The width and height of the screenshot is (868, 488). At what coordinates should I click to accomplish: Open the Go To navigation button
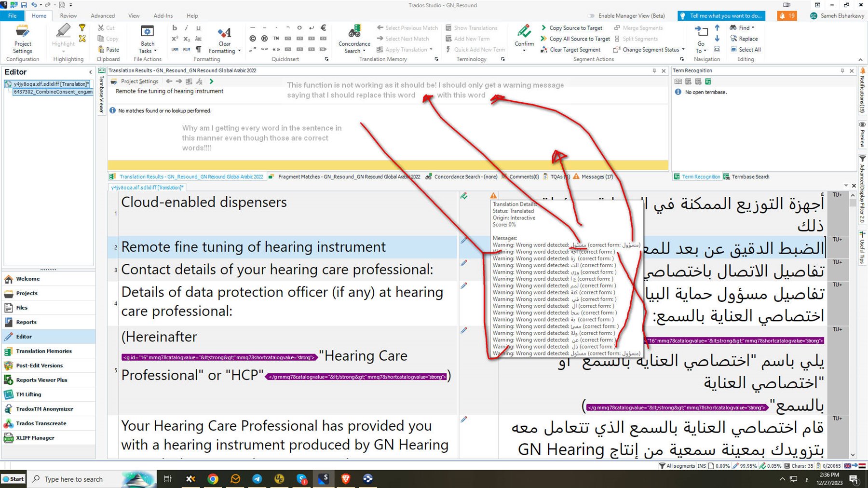[701, 40]
